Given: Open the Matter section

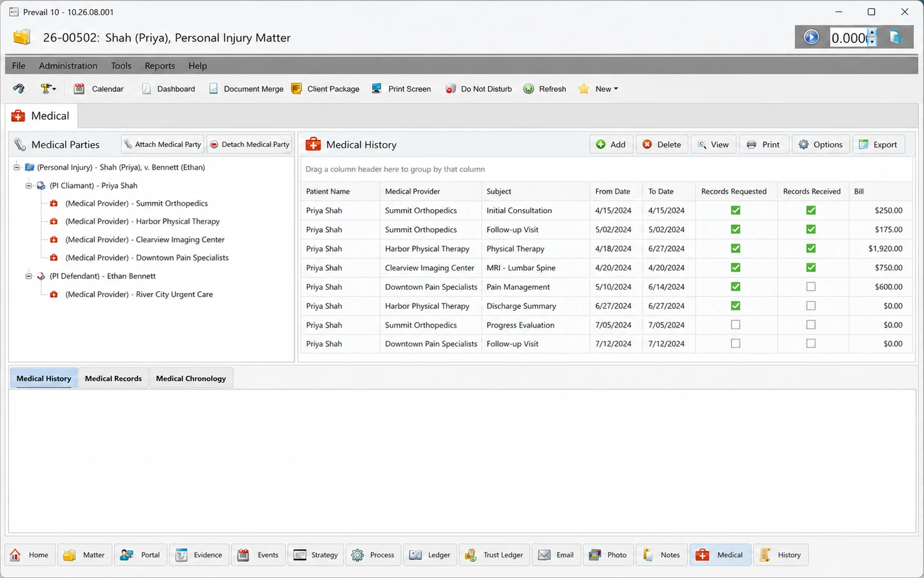Looking at the screenshot, I should (x=85, y=555).
